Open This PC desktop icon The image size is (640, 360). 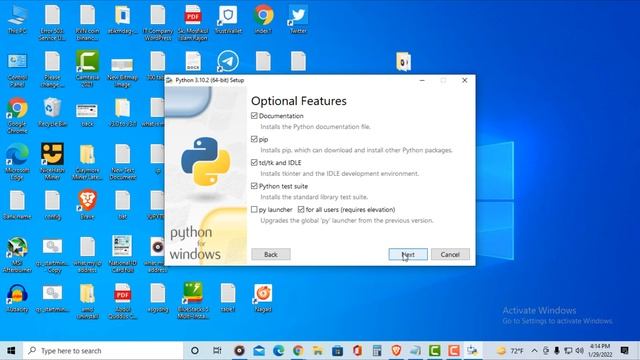[17, 20]
